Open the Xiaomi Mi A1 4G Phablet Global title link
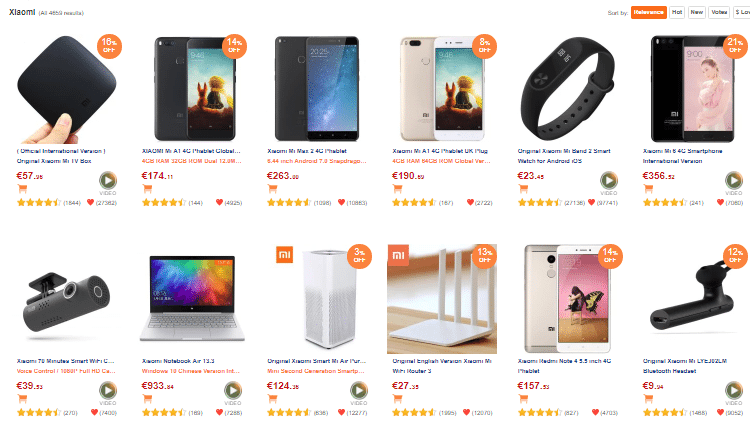The width and height of the screenshot is (750, 437). [191, 151]
